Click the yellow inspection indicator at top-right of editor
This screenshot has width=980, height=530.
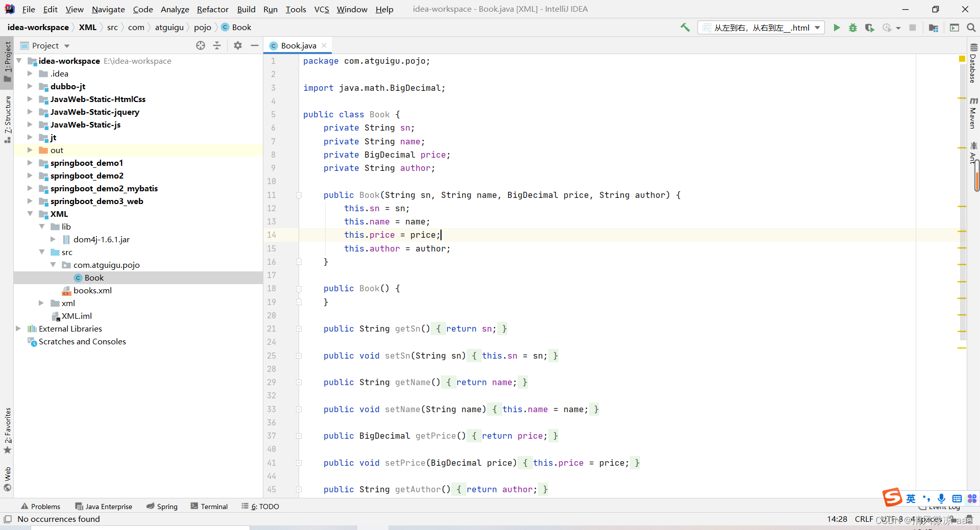(962, 59)
